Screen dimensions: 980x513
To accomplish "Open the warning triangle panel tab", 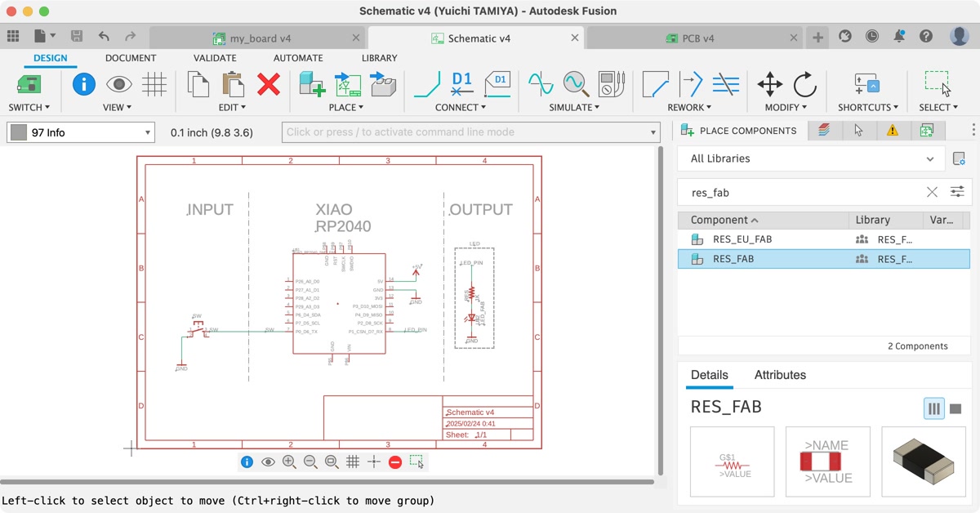I will click(893, 131).
